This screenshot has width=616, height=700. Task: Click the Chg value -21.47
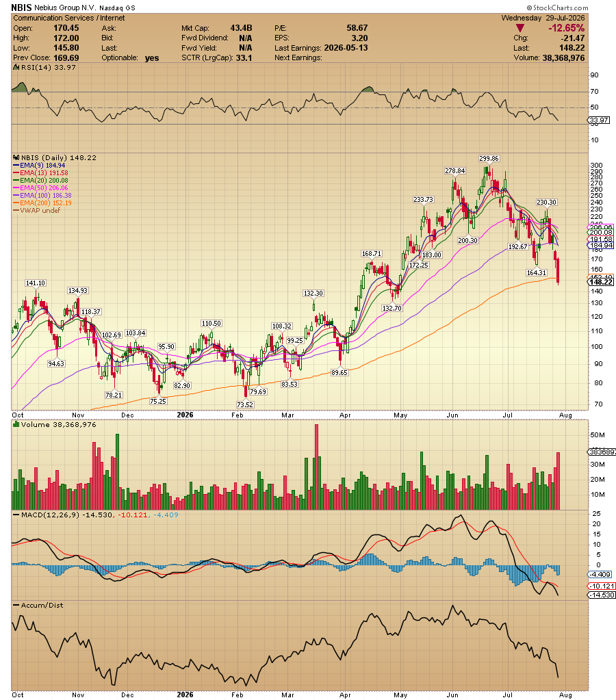(574, 38)
